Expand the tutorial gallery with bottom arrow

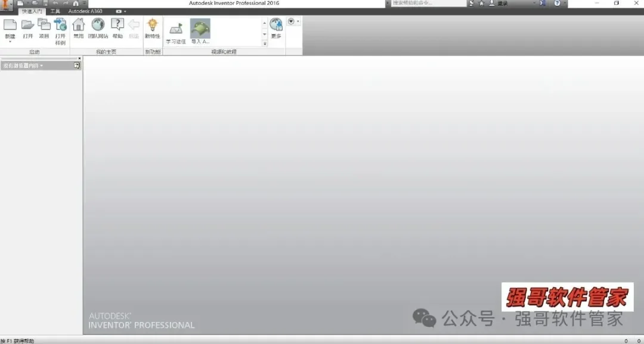[265, 43]
